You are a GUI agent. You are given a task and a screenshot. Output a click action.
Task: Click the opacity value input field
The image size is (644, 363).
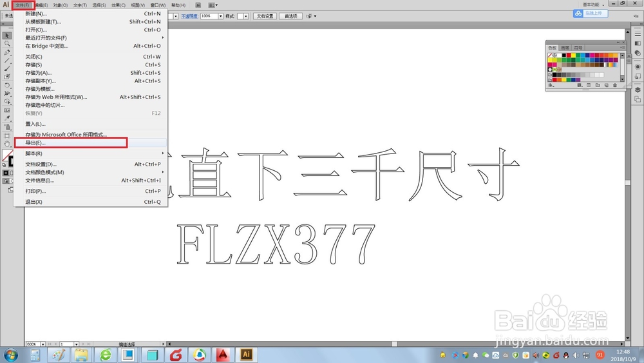pos(209,16)
